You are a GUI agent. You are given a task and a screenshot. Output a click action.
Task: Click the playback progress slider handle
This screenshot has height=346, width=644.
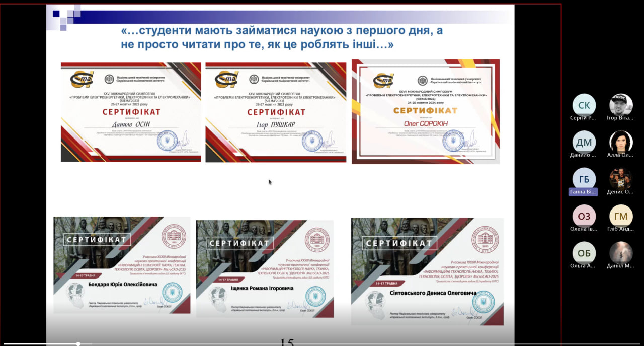pos(78,344)
